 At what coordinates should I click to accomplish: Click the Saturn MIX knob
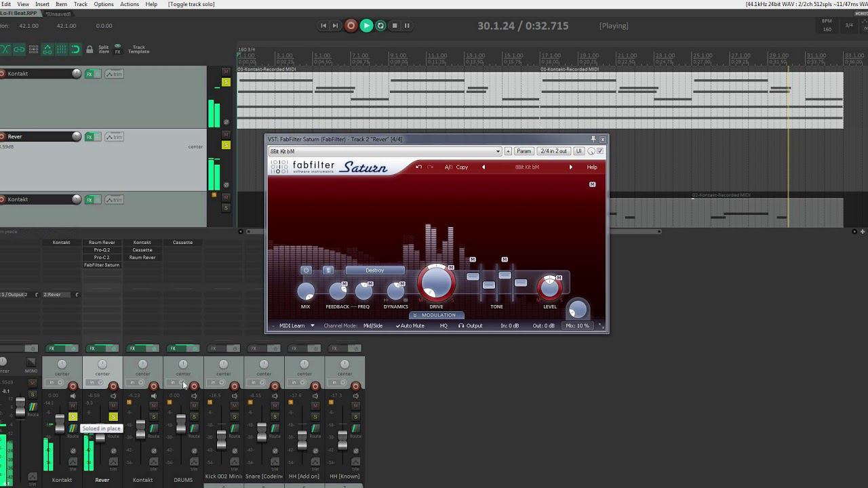coord(306,291)
